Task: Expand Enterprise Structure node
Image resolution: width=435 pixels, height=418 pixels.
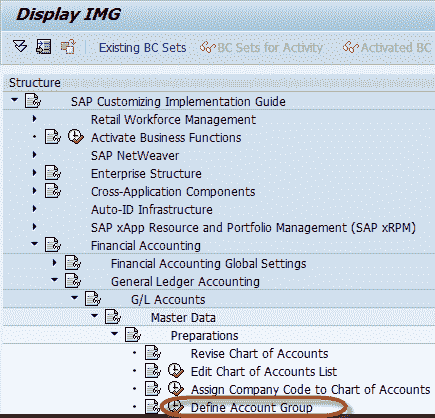Action: (x=34, y=172)
